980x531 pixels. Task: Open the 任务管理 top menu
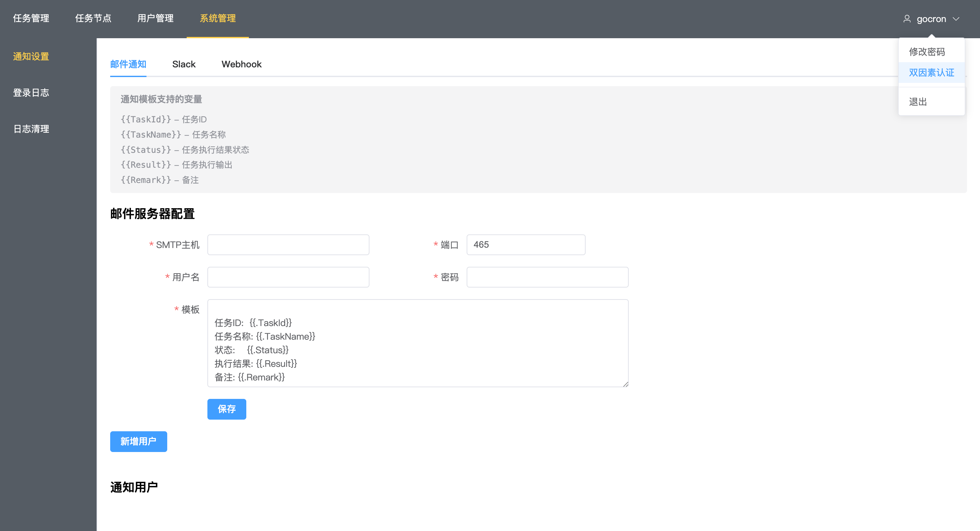click(31, 18)
